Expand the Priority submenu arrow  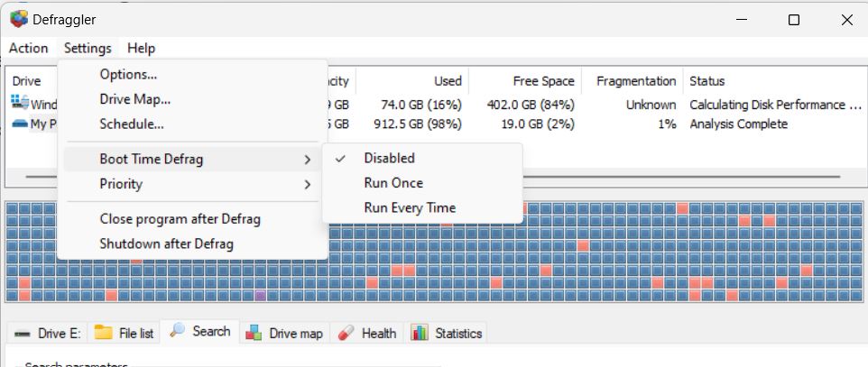click(x=308, y=185)
